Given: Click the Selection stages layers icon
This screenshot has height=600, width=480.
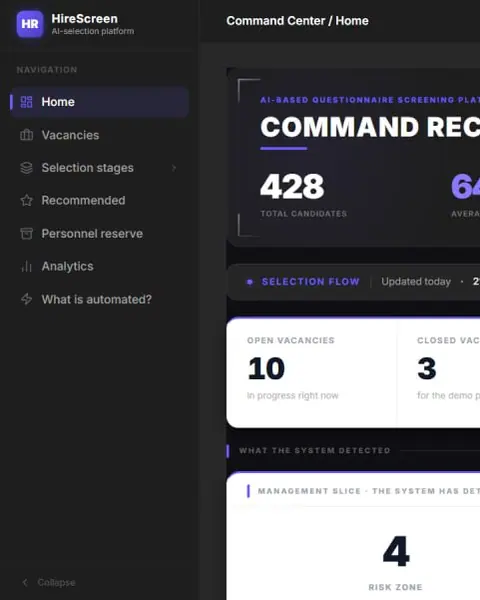Looking at the screenshot, I should coord(26,168).
